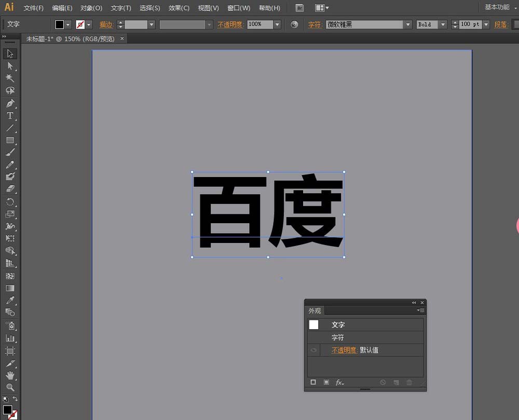Select the Line Segment tool

pyautogui.click(x=10, y=128)
